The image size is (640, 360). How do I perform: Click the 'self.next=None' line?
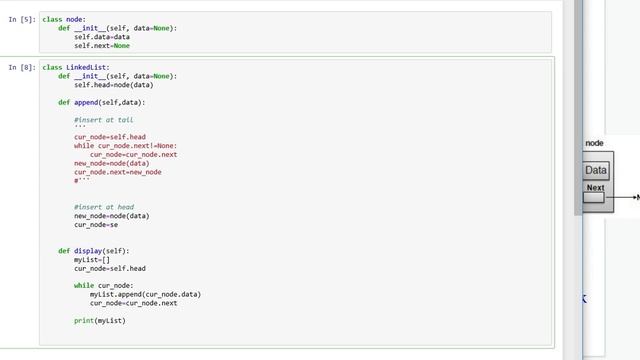click(x=102, y=46)
